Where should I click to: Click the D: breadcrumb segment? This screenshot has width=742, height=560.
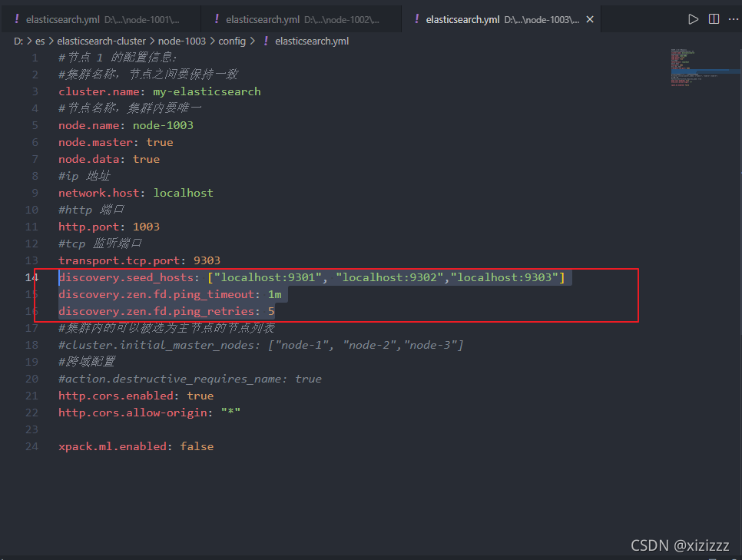(x=18, y=41)
